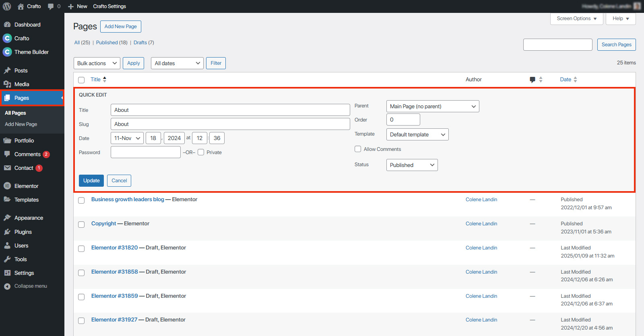Click the Theme Builder sidebar icon
The height and width of the screenshot is (336, 644).
click(x=7, y=52)
